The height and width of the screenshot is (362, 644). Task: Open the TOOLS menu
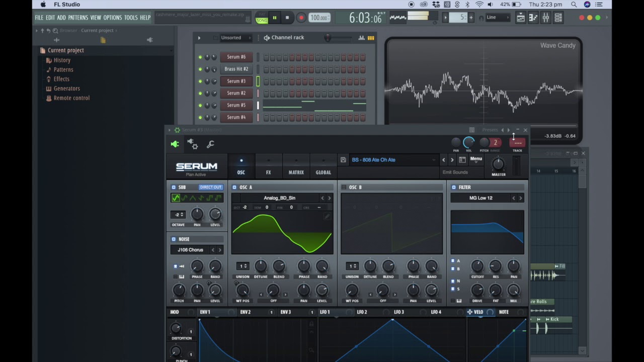coord(131,18)
